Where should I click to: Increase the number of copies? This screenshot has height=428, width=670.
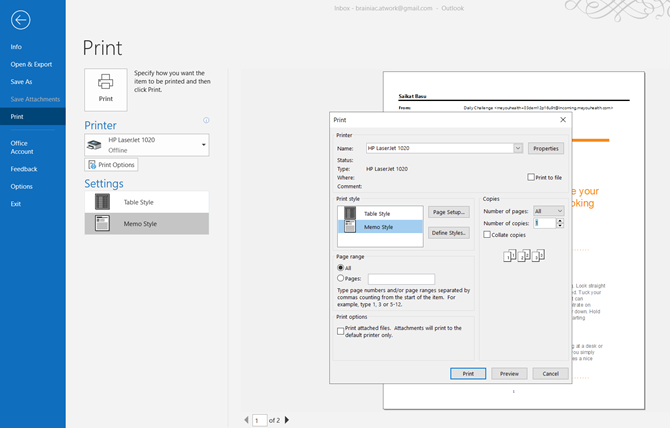[560, 220]
